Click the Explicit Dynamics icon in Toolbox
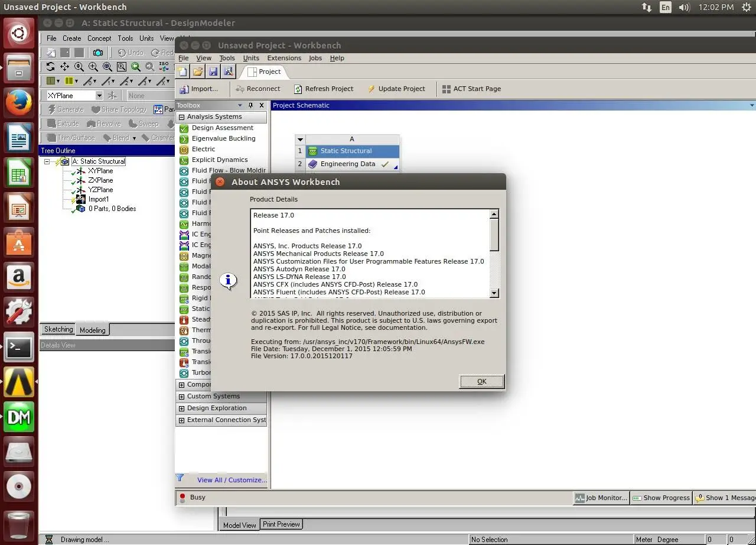Screen dimensions: 756x545 point(184,160)
